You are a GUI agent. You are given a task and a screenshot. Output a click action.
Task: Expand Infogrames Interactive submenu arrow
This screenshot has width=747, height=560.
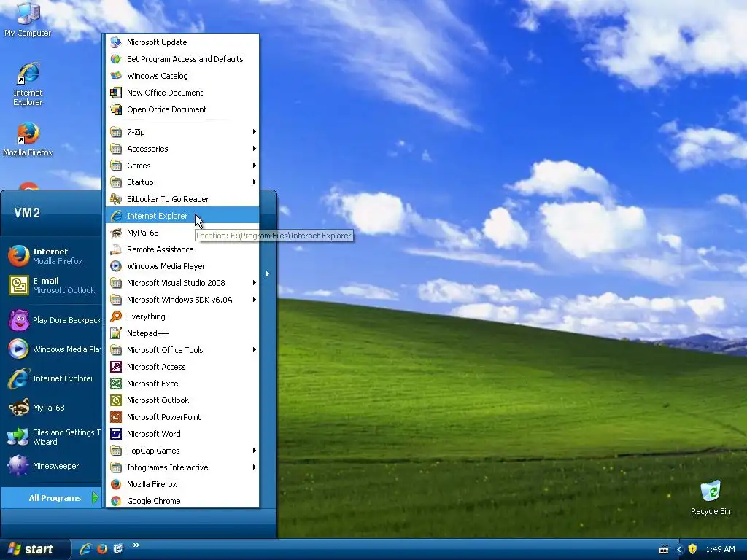pos(255,467)
